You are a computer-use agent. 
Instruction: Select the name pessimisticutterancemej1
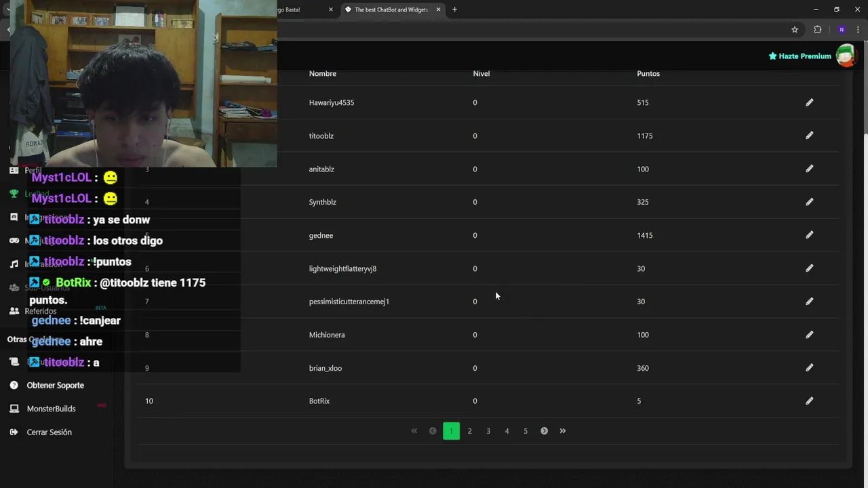[349, 302]
